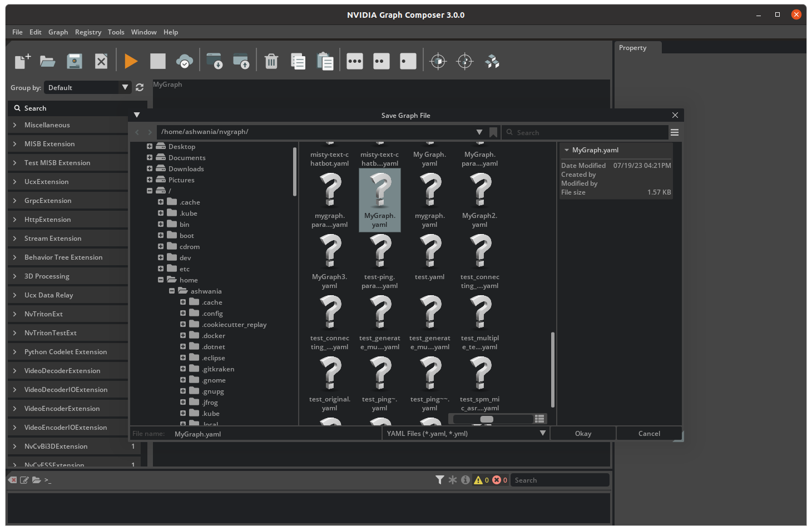Delete selection with the trash can icon
Viewport: 812px width, 531px height.
271,61
